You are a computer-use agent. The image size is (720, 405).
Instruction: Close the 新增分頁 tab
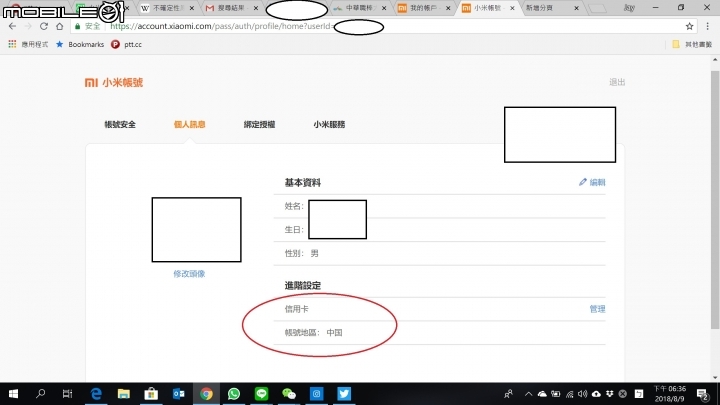pos(576,8)
